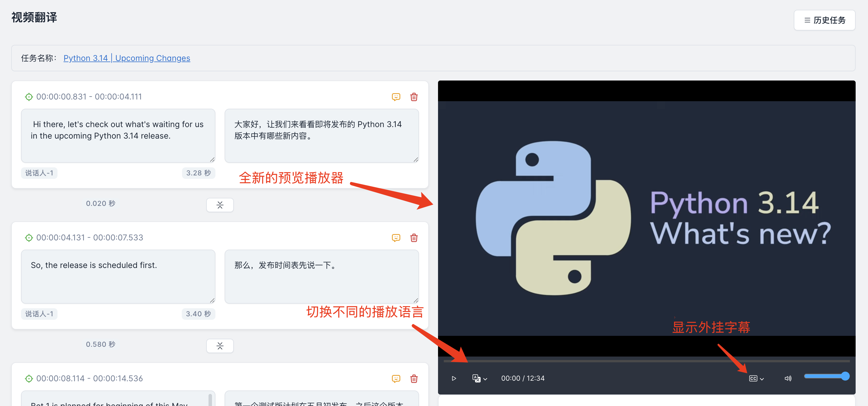Mute the video player speaker icon
Image resolution: width=868 pixels, height=406 pixels.
pyautogui.click(x=788, y=378)
